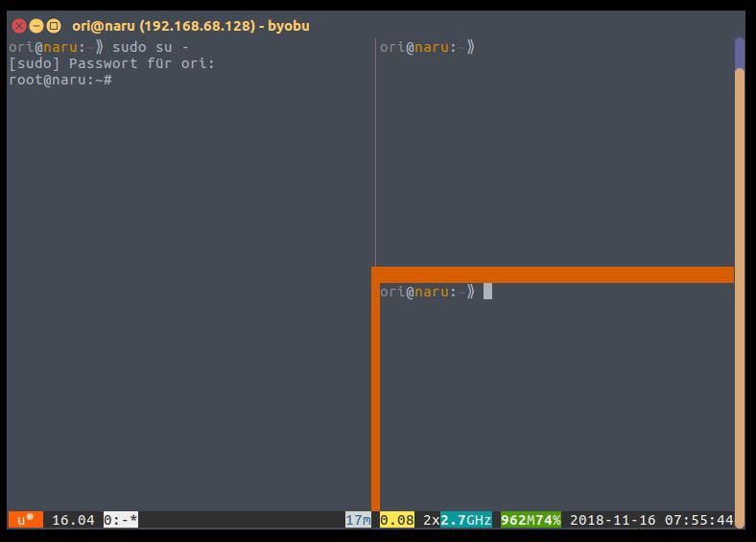Image resolution: width=756 pixels, height=542 pixels.
Task: Click the 17m uptime indicator
Action: [x=358, y=520]
